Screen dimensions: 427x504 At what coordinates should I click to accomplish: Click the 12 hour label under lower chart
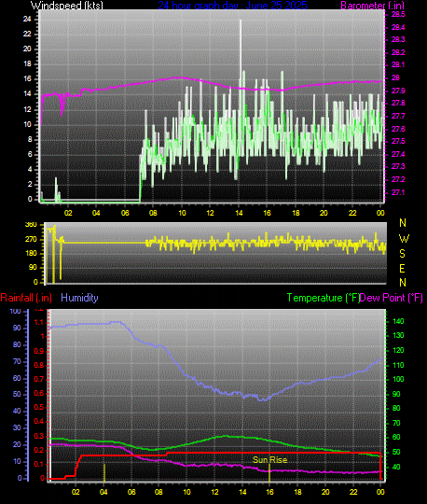tap(214, 492)
